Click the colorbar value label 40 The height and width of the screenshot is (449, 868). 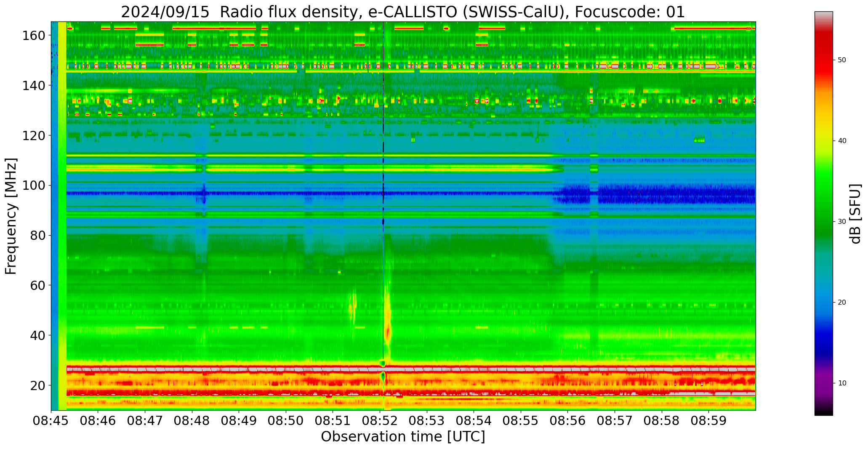tap(842, 141)
